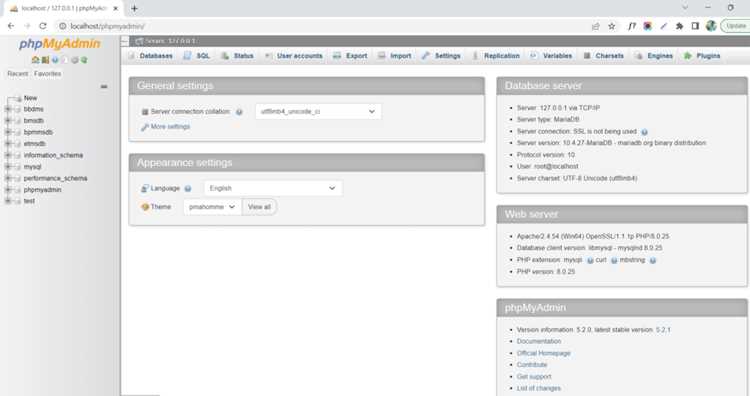Click help icon beside Language label
The width and height of the screenshot is (750, 396).
coord(188,188)
